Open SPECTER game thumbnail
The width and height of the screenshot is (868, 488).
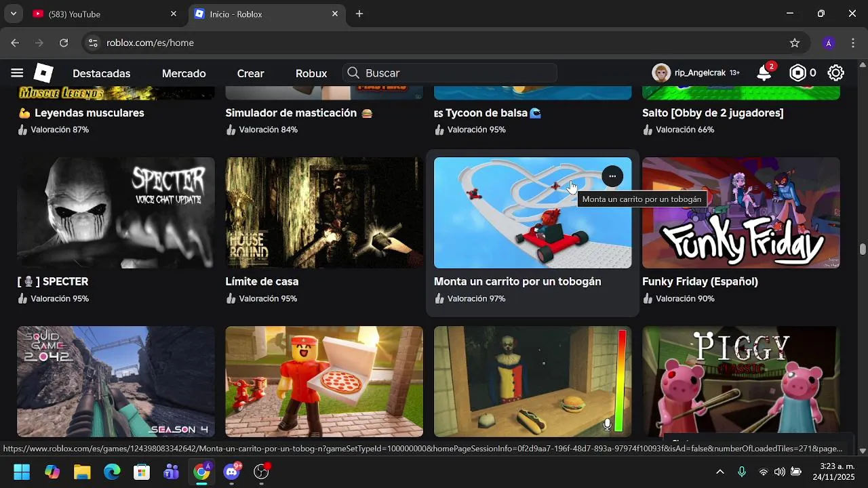coord(116,213)
